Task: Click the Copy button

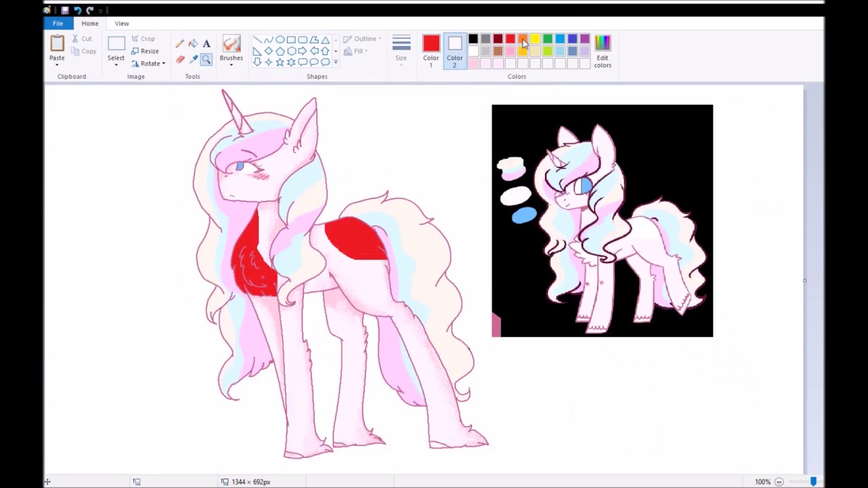Action: (x=83, y=51)
